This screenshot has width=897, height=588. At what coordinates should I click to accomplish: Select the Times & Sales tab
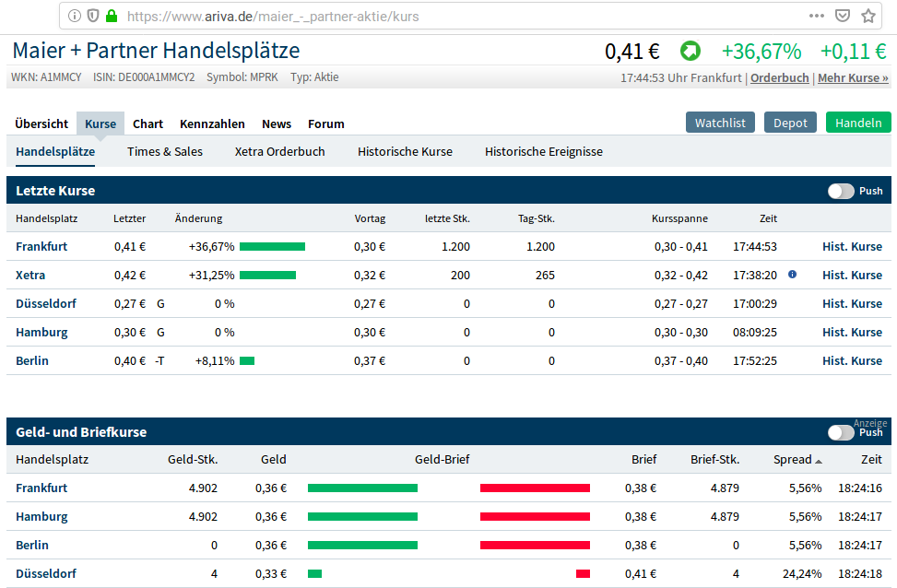click(x=164, y=151)
